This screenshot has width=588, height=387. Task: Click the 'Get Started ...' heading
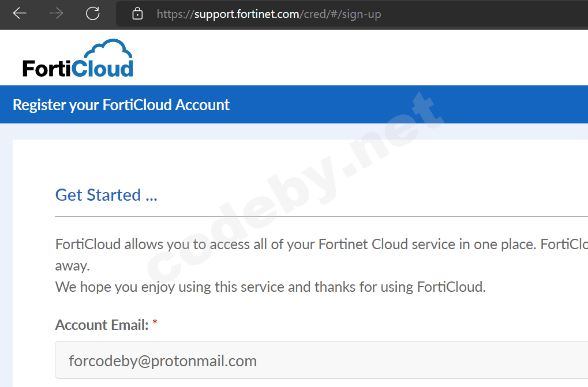pyautogui.click(x=106, y=195)
